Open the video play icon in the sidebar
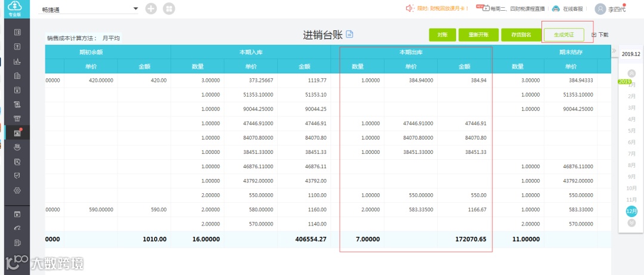 [17, 214]
